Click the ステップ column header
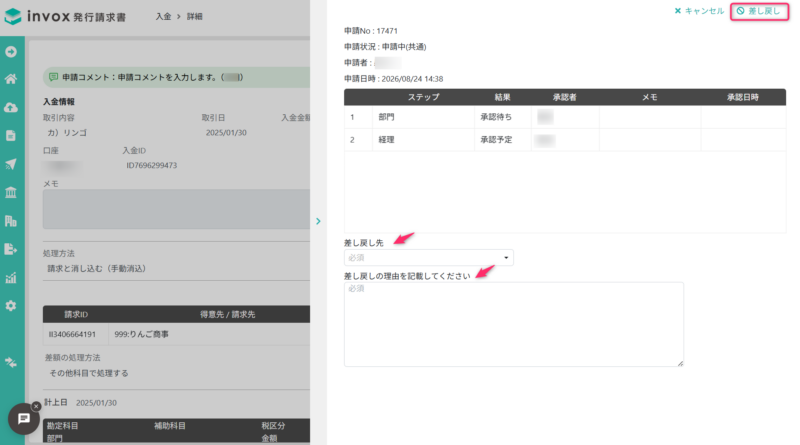 pyautogui.click(x=423, y=97)
